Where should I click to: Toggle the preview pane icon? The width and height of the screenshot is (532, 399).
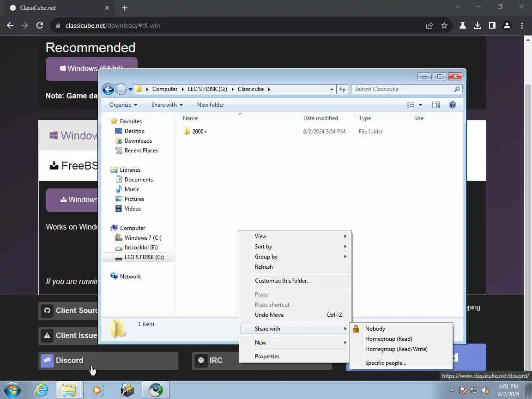[435, 105]
